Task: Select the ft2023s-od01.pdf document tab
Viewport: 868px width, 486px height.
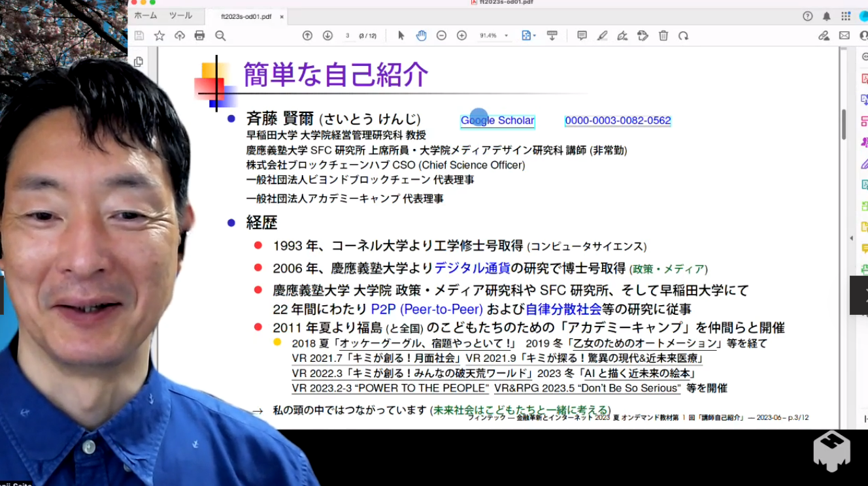Action: point(247,16)
